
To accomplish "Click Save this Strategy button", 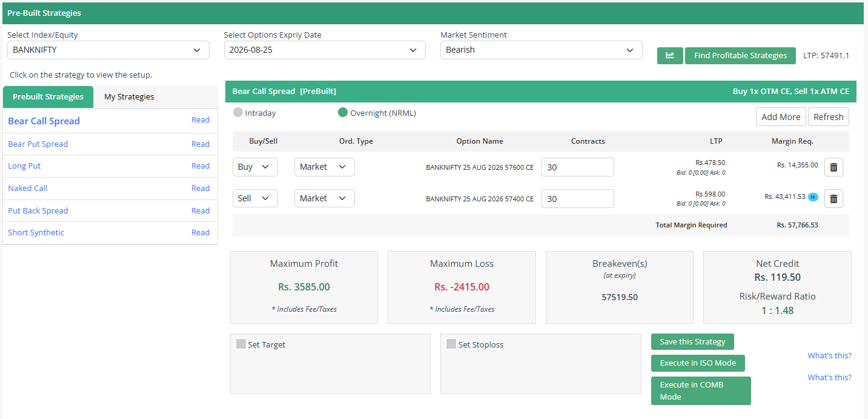I will click(692, 341).
